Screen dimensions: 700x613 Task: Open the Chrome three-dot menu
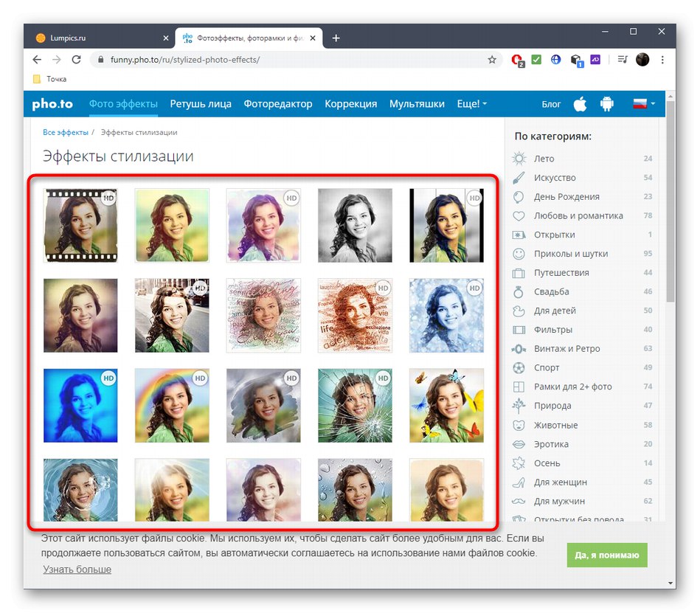click(662, 60)
